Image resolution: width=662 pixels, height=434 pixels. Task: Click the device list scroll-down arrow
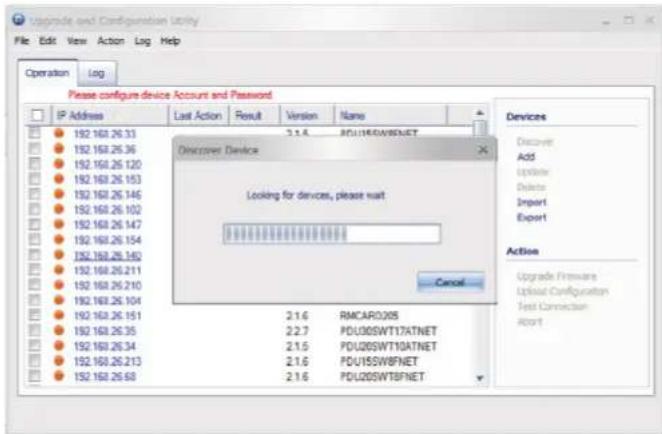[x=480, y=378]
